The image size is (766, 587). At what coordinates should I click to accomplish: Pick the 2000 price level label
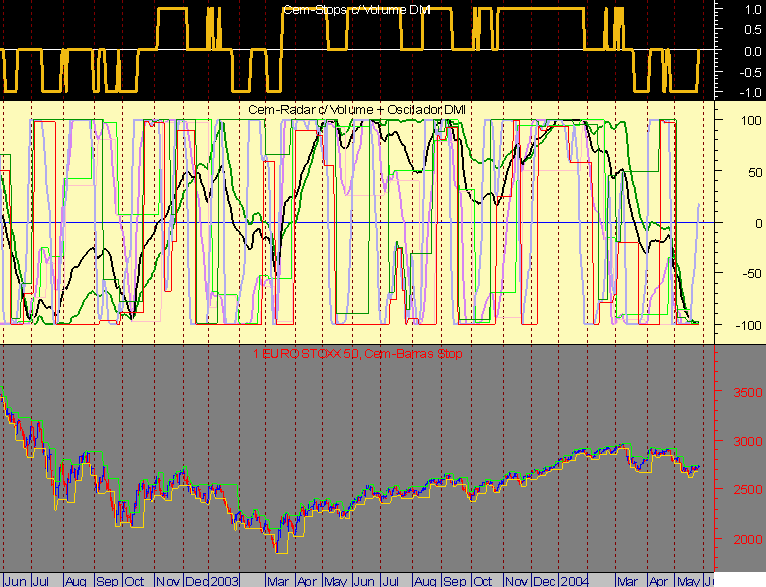click(x=748, y=540)
